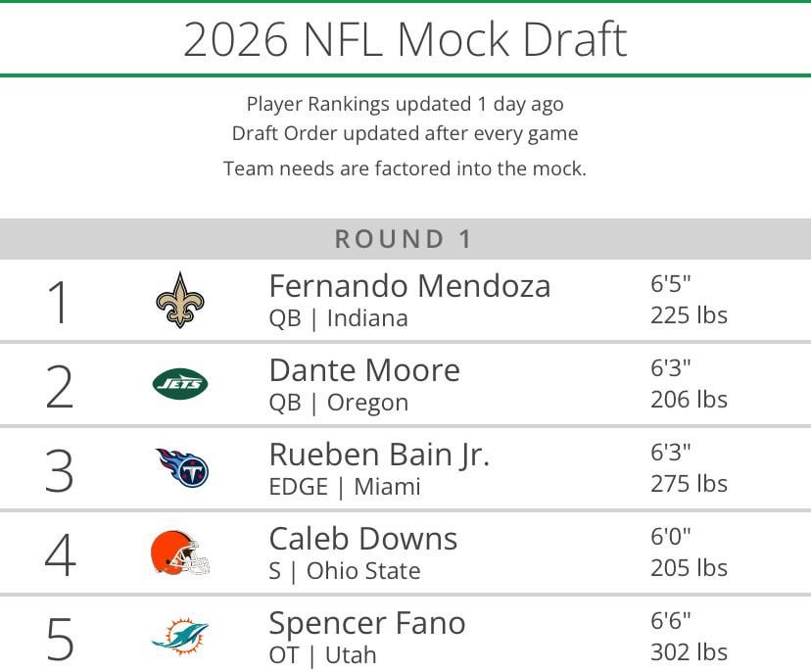This screenshot has height=672, width=811.
Task: Click the New Orleans Saints logo
Action: [180, 301]
